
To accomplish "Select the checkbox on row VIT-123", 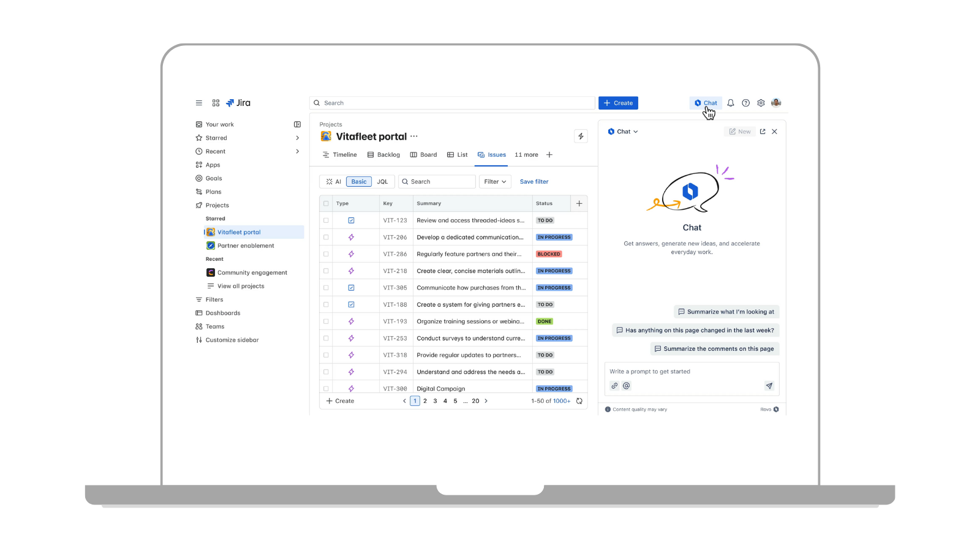I will pos(326,220).
